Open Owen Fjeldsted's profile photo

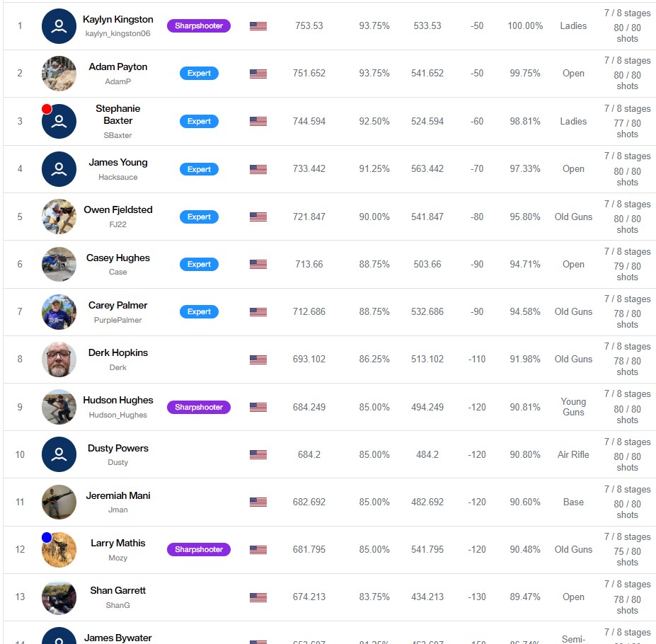tap(59, 217)
